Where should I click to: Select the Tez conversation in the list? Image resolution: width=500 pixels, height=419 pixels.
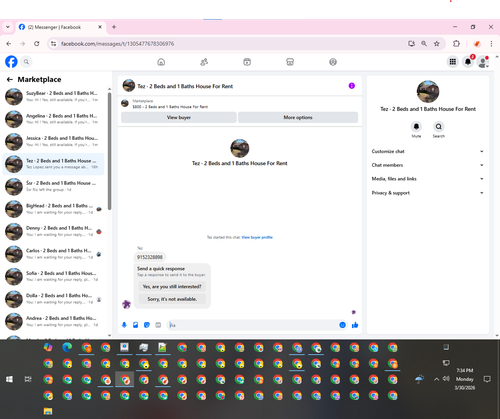coord(53,164)
